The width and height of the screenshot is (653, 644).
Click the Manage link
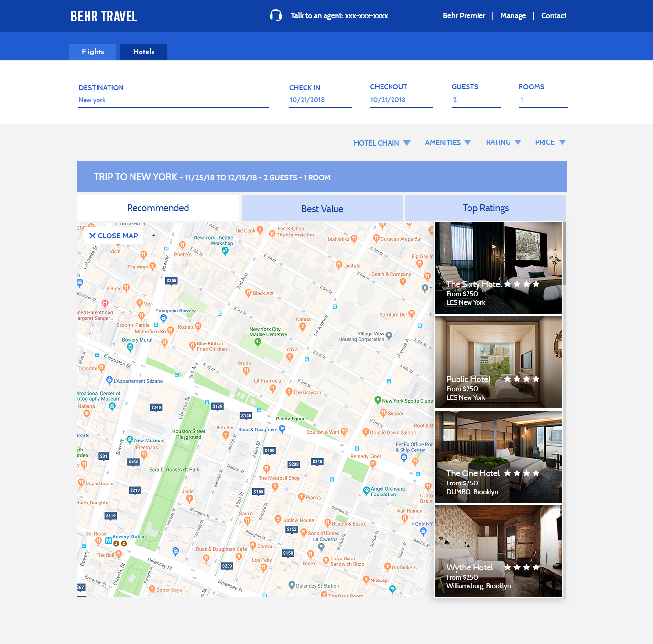point(513,16)
